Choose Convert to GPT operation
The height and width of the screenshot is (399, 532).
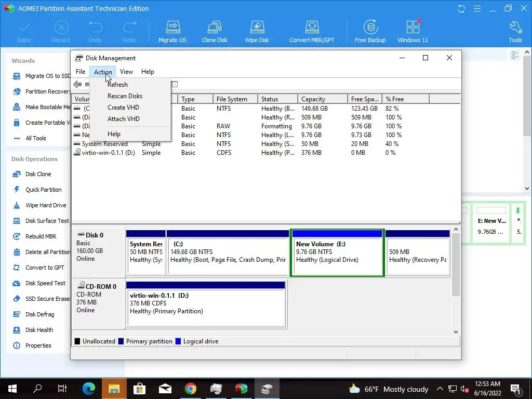tap(38, 268)
